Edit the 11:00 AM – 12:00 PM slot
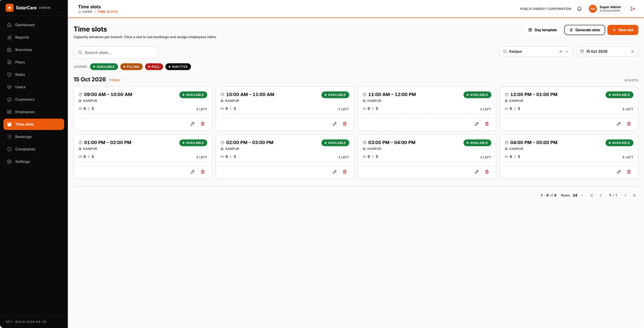Screen dimensions: 644x328 pos(477,124)
